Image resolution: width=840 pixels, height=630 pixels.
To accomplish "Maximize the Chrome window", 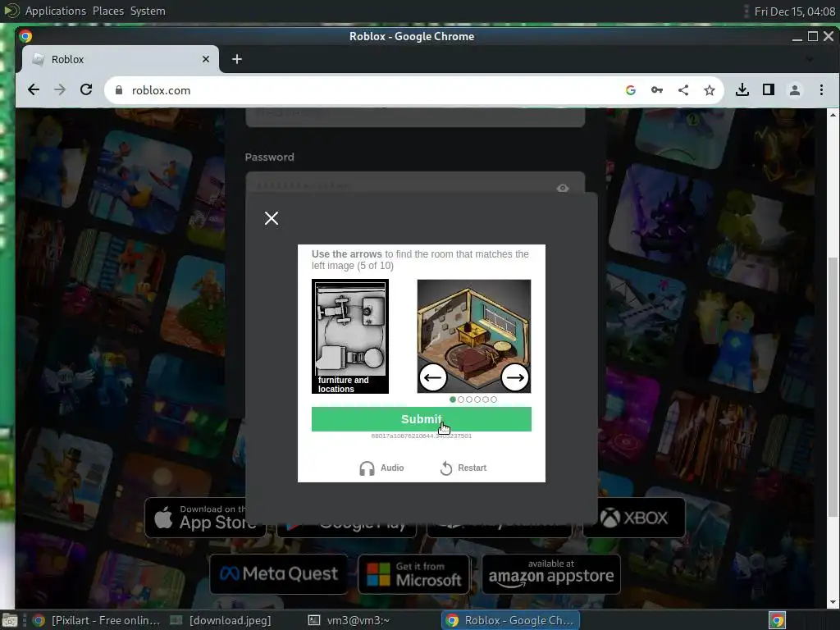I will coord(813,36).
